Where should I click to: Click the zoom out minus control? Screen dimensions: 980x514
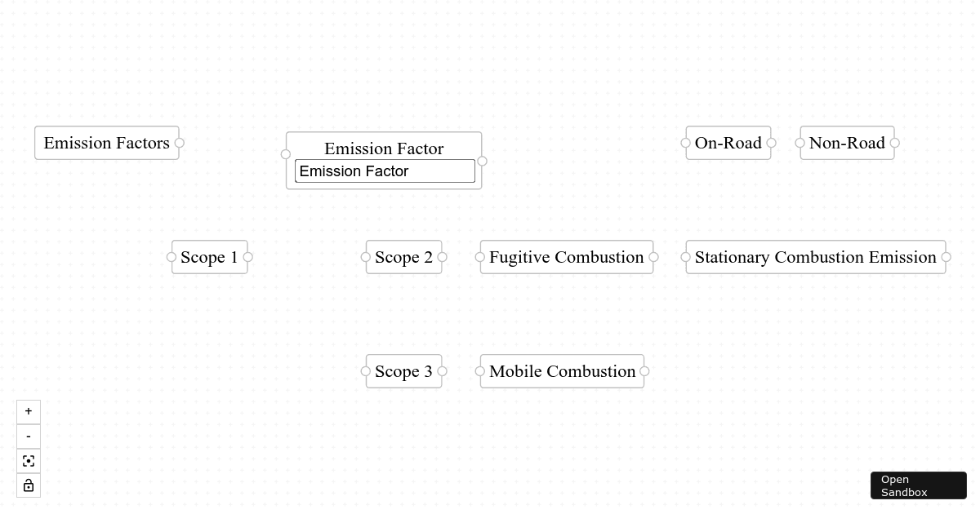pos(29,436)
